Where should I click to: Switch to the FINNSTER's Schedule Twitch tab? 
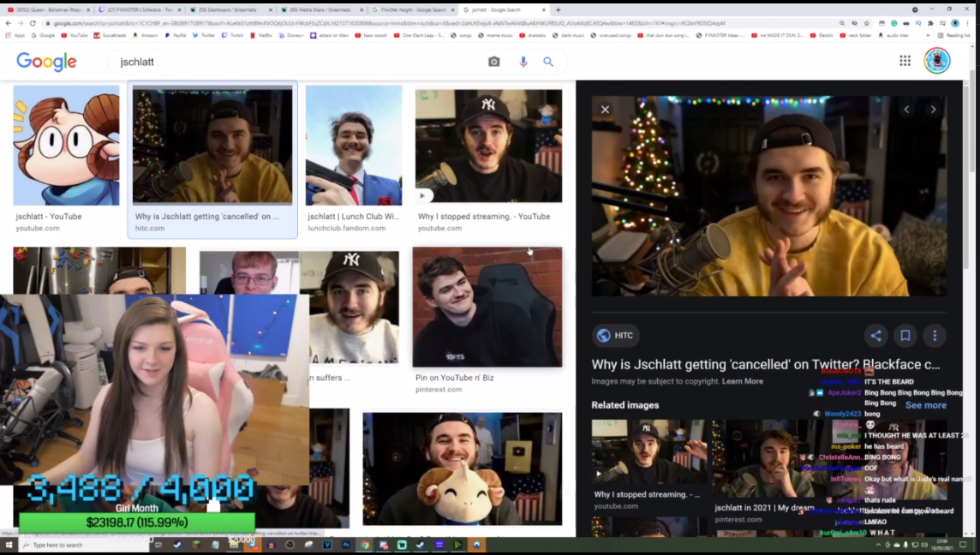[140, 10]
